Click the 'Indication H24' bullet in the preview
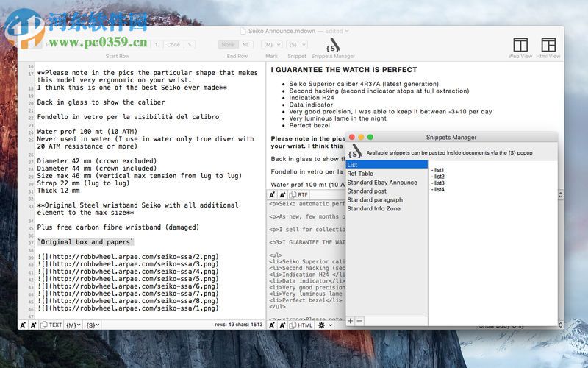The height and width of the screenshot is (368, 588). 312,98
